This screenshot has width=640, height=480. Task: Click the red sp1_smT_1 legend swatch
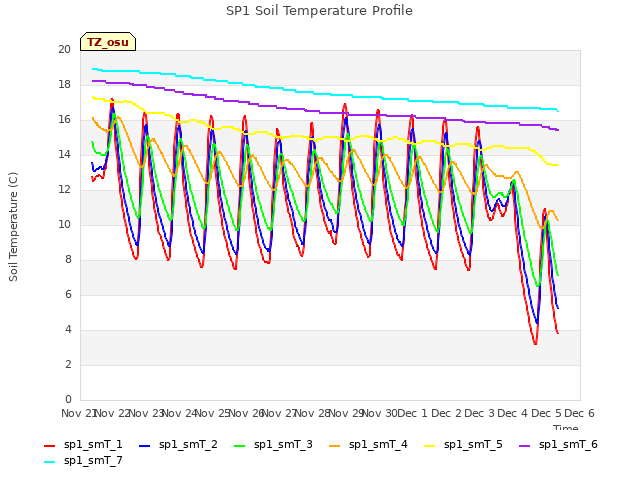click(49, 446)
